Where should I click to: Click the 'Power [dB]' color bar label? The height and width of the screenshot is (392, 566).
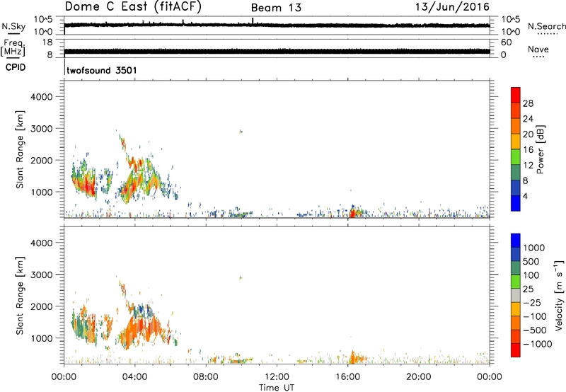(x=540, y=149)
